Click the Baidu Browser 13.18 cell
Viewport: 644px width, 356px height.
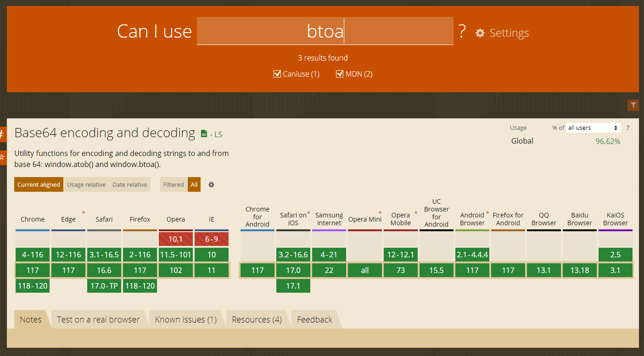coord(580,270)
